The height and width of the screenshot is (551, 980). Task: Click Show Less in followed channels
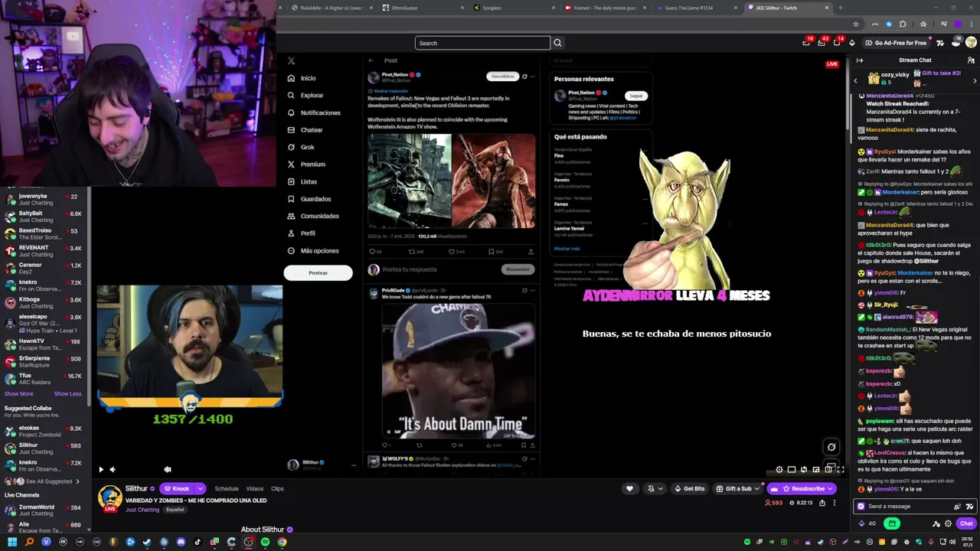click(67, 393)
